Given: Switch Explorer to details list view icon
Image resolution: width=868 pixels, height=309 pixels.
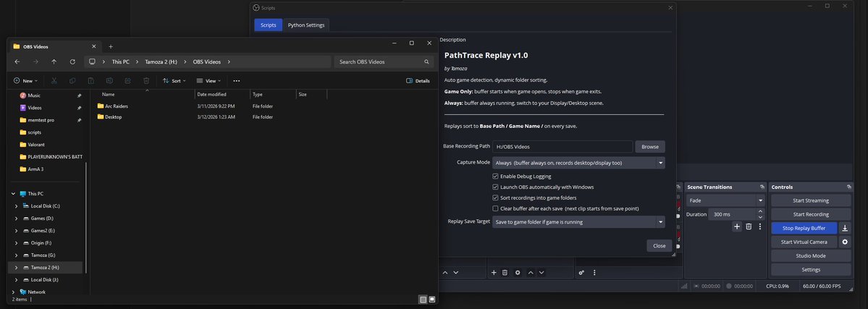Looking at the screenshot, I should point(423,300).
